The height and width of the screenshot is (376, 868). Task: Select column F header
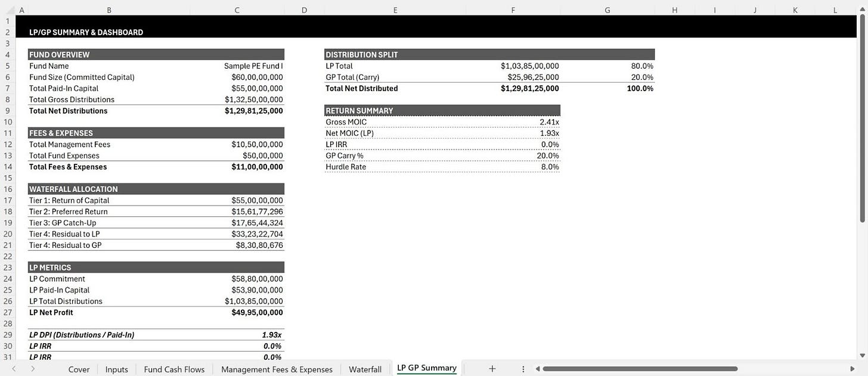pos(513,10)
